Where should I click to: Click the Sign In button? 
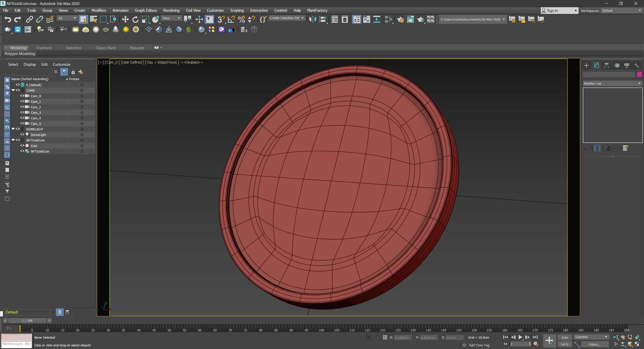click(x=559, y=11)
